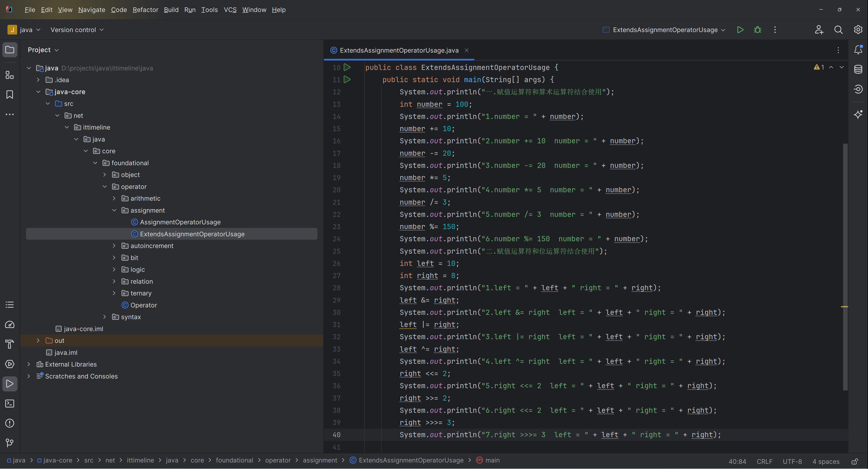The height and width of the screenshot is (469, 868).
Task: Open the Run tool window icon
Action: [10, 384]
